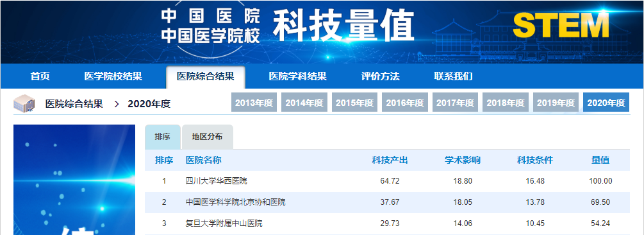644x235 pixels.
Task: Select the 医院综合结果 navigation tab
Action: (205, 76)
